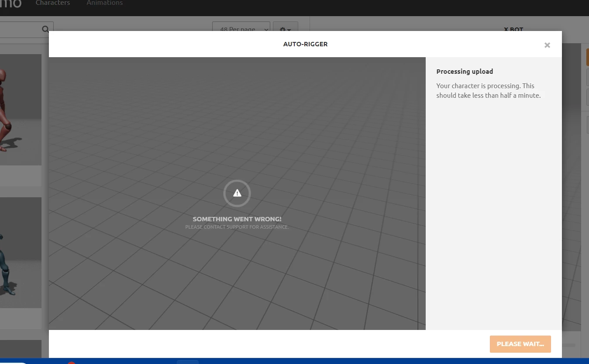
Task: Switch to the Characters tab
Action: [53, 3]
